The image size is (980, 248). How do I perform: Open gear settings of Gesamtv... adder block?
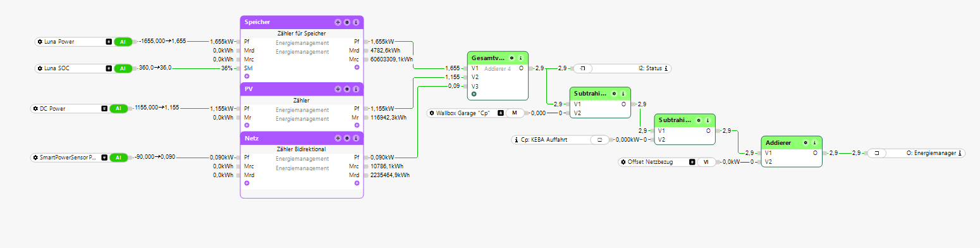pyautogui.click(x=511, y=58)
